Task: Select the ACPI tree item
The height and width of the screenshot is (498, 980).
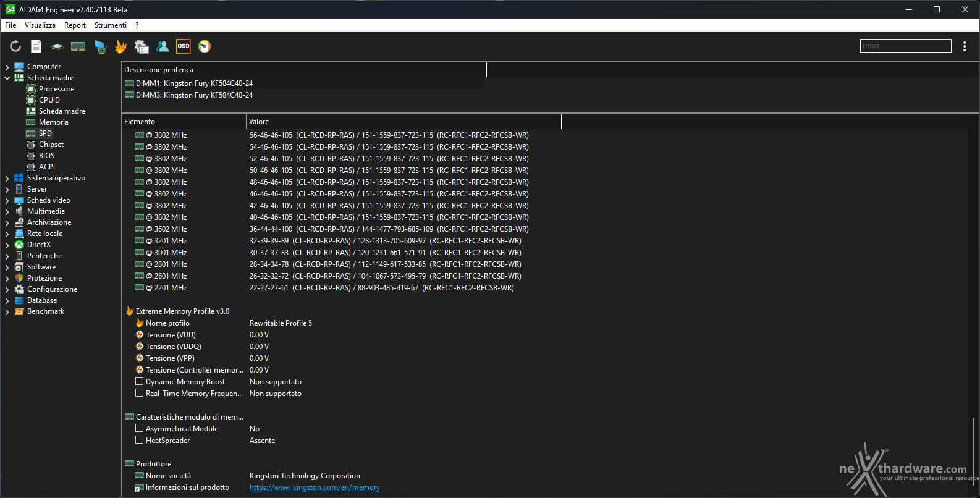Action: tap(47, 167)
